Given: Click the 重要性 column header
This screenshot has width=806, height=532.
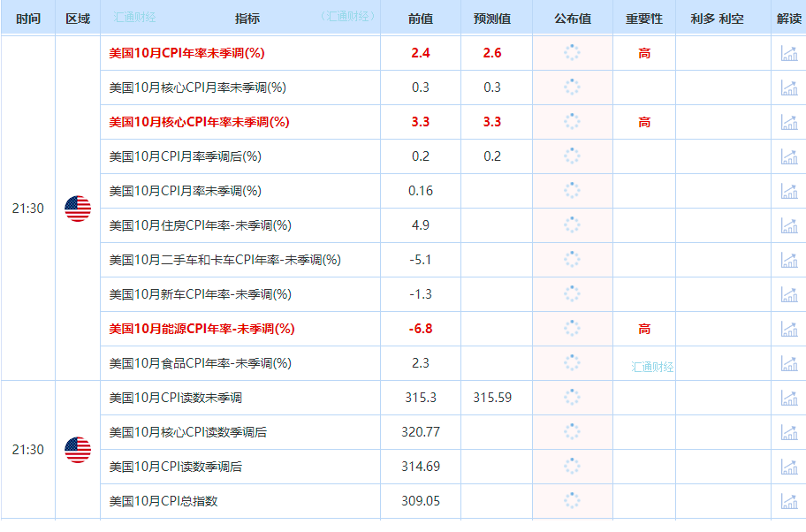Looking at the screenshot, I should (643, 19).
